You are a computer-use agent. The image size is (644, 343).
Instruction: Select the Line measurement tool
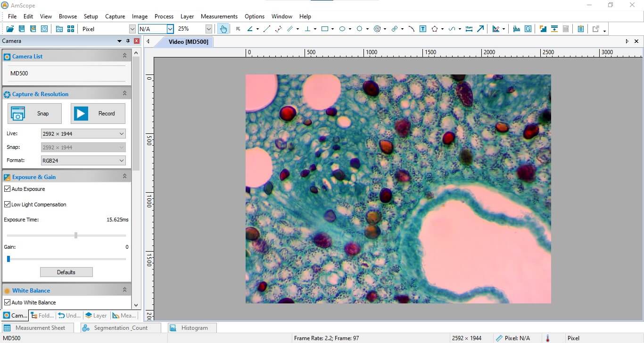[x=266, y=29]
